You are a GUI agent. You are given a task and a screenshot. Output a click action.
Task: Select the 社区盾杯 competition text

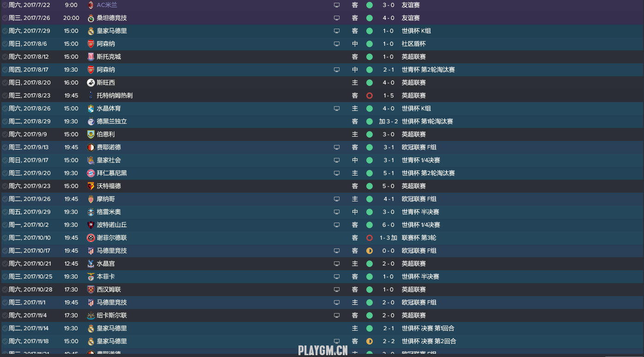(414, 44)
